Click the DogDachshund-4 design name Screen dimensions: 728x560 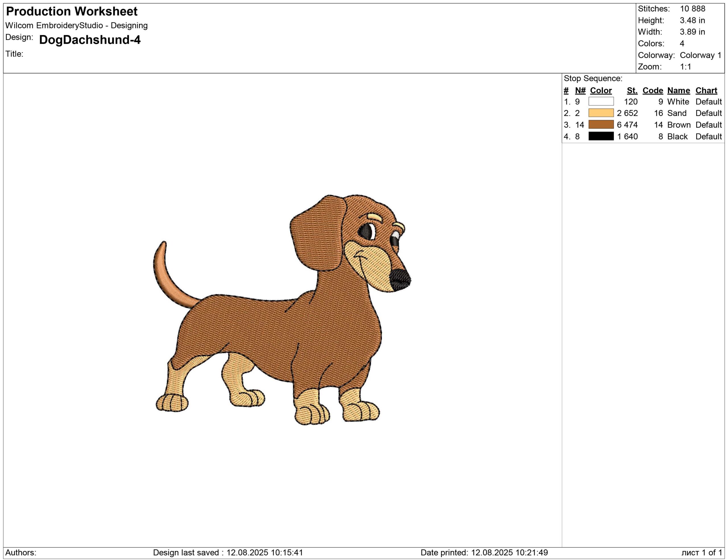pyautogui.click(x=90, y=40)
